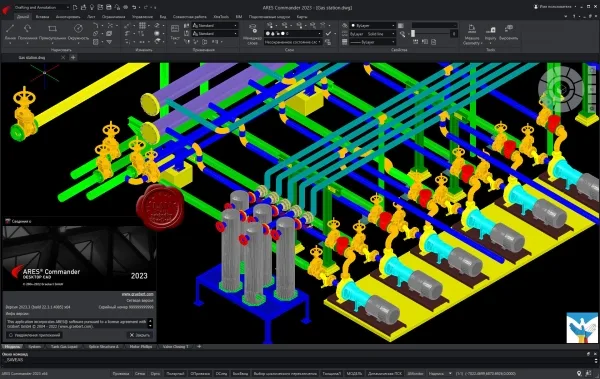This screenshot has height=379, width=600.
Task: Click the pattern/array grid icon in Modify panel
Action: click(142, 26)
